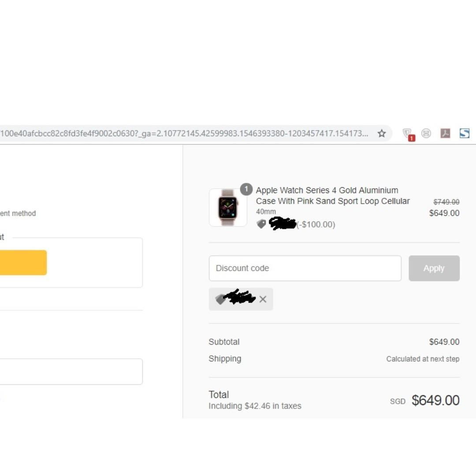The width and height of the screenshot is (476, 476).
Task: Click the payment method breadcrumb text
Action: (18, 213)
